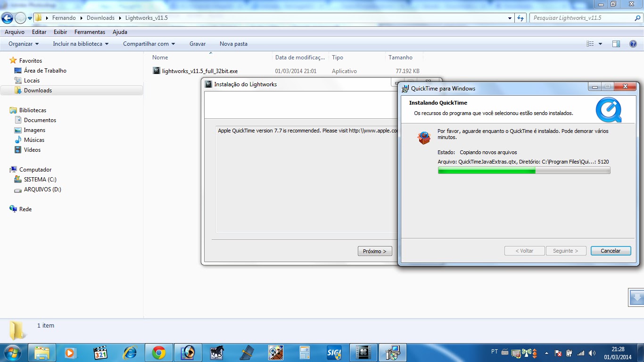The image size is (644, 362).
Task: Launch Internet Explorer from taskbar
Action: coord(129,353)
